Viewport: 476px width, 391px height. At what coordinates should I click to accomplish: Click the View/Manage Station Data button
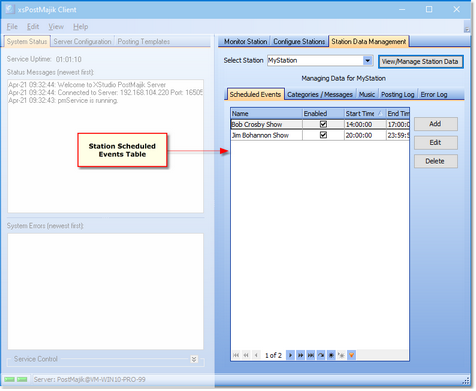[x=420, y=62]
